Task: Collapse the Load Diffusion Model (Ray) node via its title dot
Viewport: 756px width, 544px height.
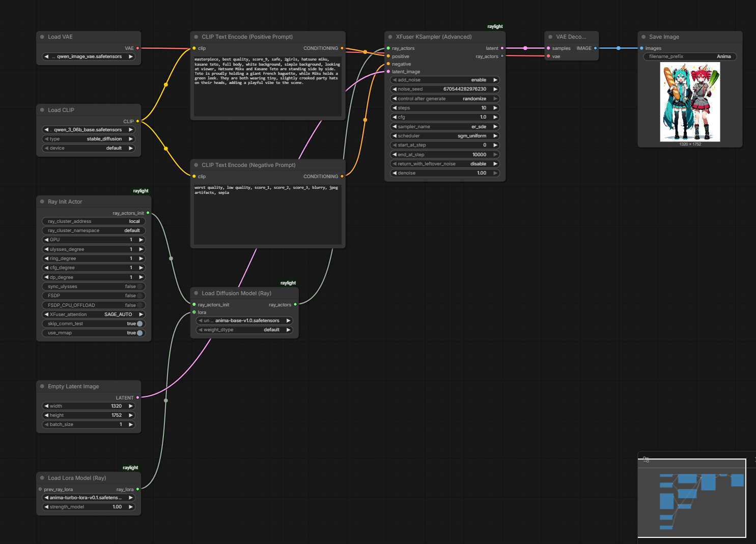Action: tap(196, 293)
